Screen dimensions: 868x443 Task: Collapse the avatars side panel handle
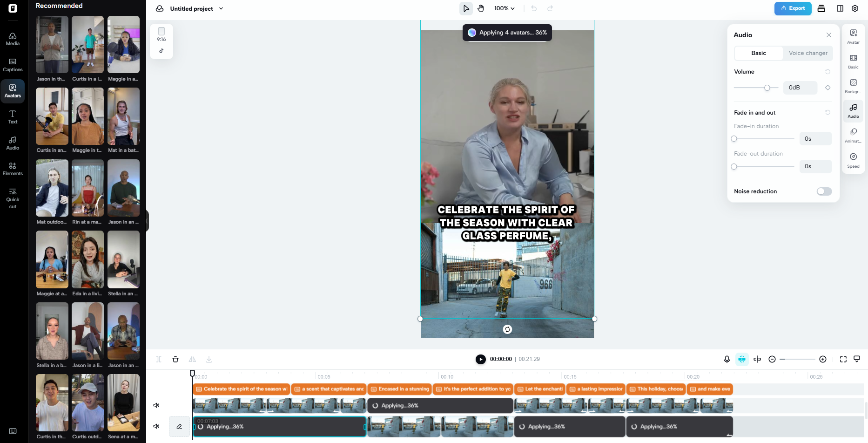tap(147, 221)
